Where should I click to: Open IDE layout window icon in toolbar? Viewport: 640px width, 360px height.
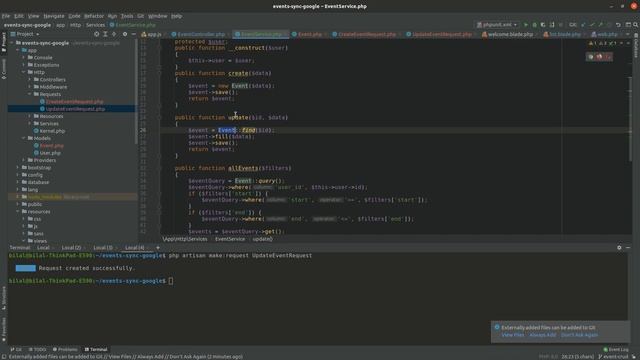click(628, 25)
